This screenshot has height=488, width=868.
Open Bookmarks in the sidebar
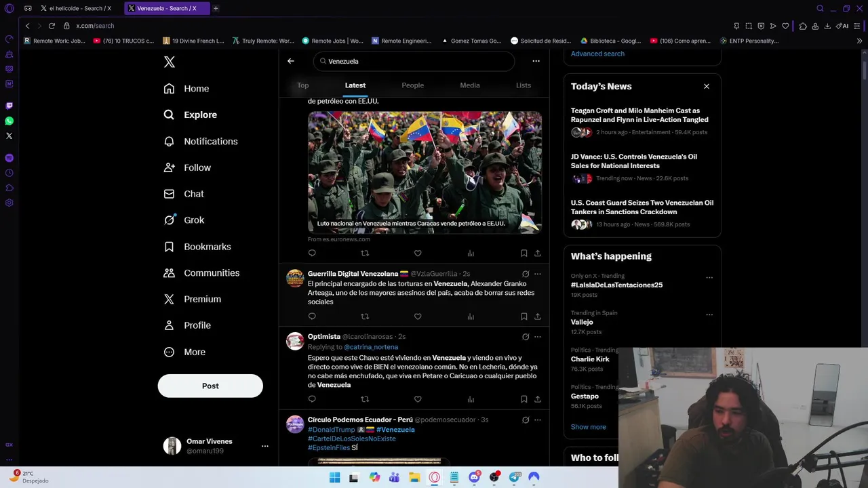pyautogui.click(x=197, y=247)
